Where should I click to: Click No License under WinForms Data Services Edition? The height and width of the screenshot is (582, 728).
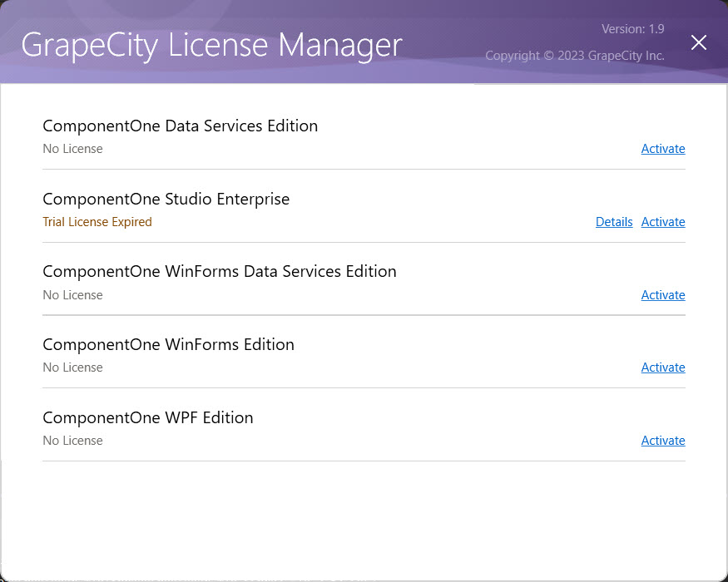[73, 295]
